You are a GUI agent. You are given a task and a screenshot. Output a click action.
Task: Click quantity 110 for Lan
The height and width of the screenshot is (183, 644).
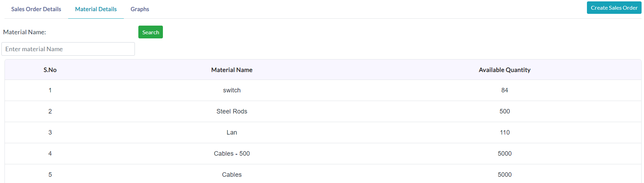point(505,132)
